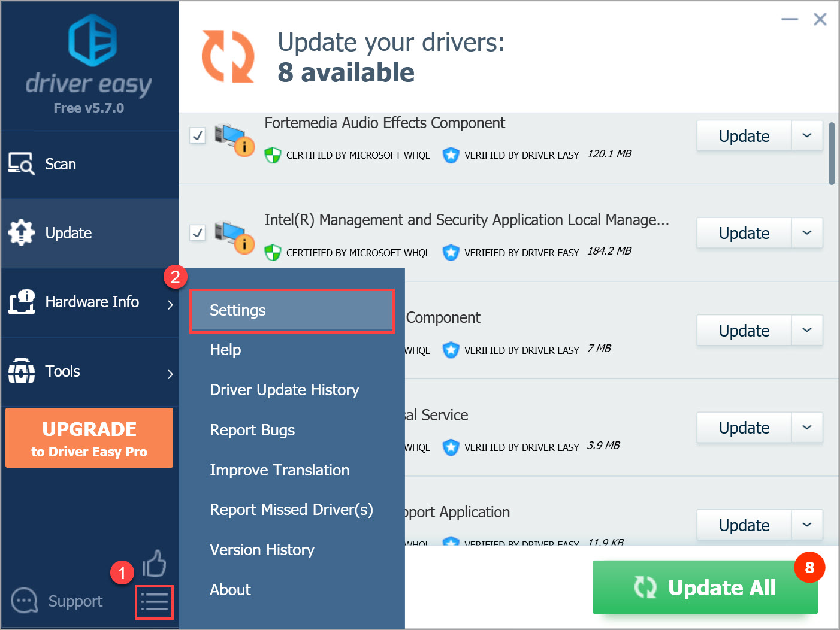Expand Hardware Info submenu arrow

tap(170, 304)
